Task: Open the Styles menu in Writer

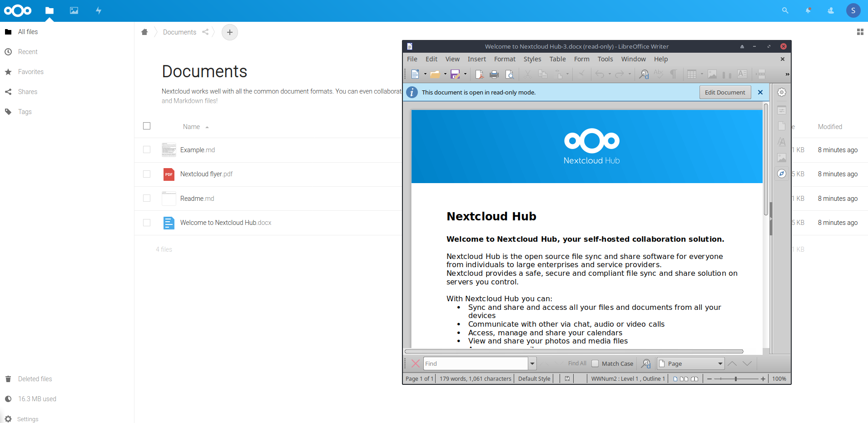Action: click(x=532, y=59)
